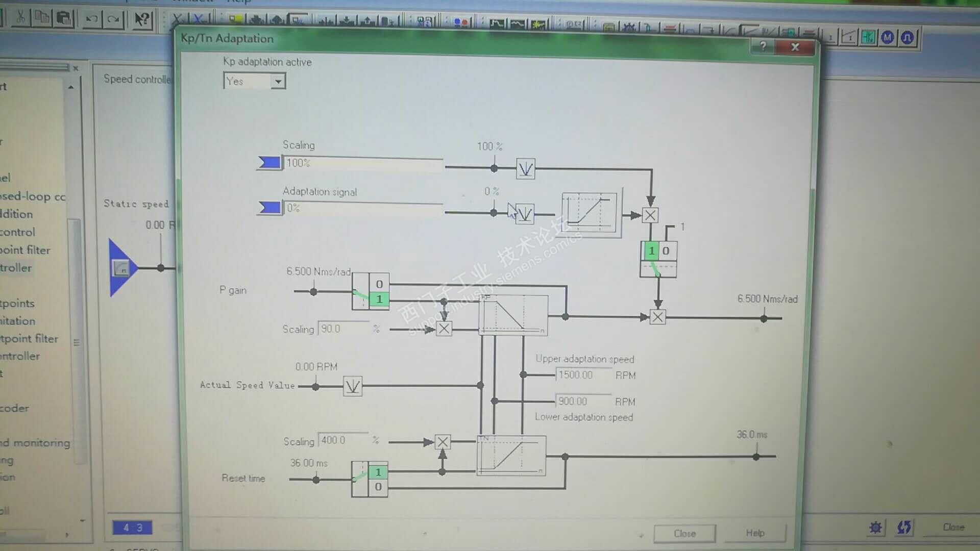Click the cut scissors toolbar icon
980x551 pixels.
tap(20, 18)
